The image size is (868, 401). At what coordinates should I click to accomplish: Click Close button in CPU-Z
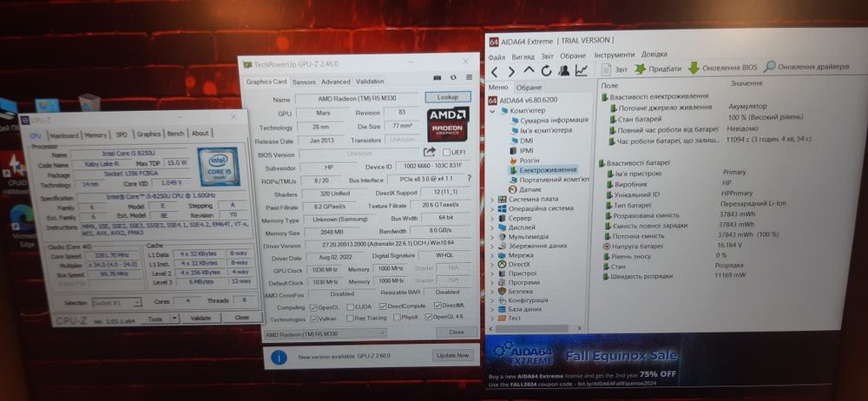pyautogui.click(x=242, y=318)
